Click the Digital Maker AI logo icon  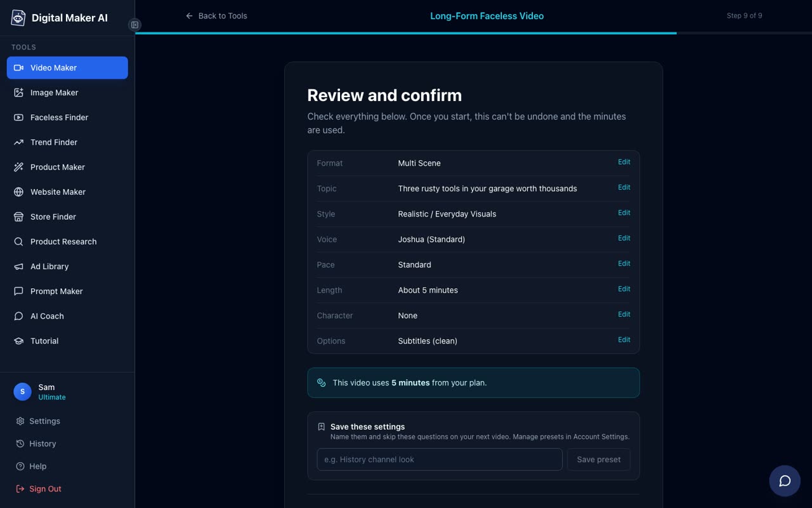pyautogui.click(x=18, y=18)
